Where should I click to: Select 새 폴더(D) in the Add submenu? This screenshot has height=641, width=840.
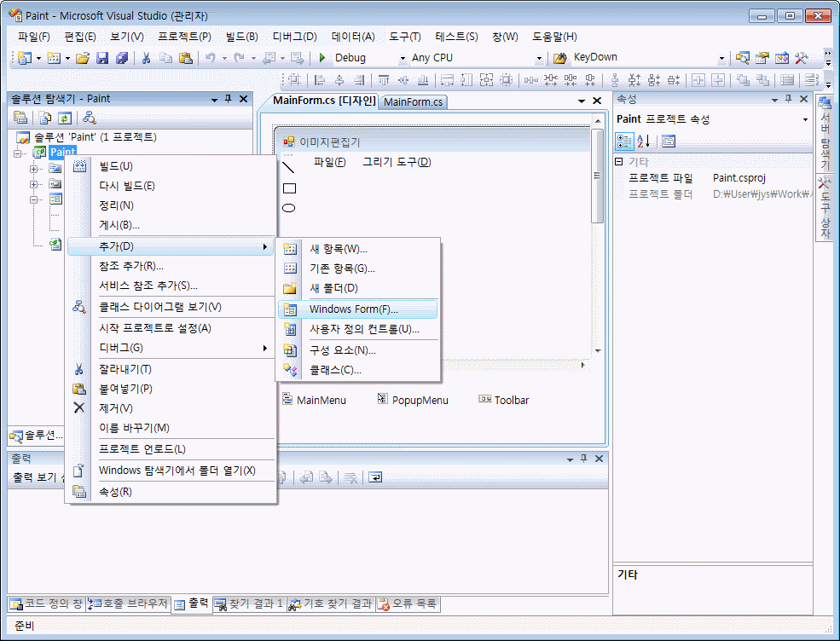pyautogui.click(x=358, y=287)
